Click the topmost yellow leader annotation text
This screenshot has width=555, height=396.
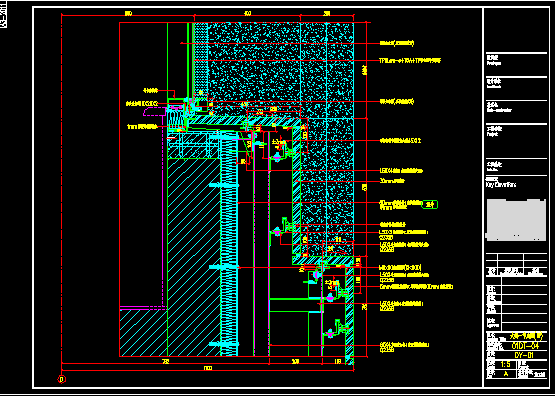[396, 43]
